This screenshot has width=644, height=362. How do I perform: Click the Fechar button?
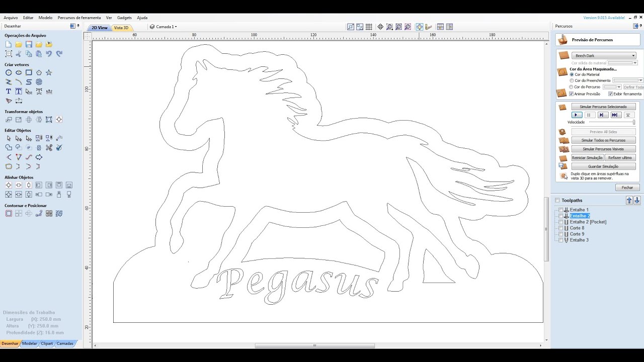click(x=627, y=188)
